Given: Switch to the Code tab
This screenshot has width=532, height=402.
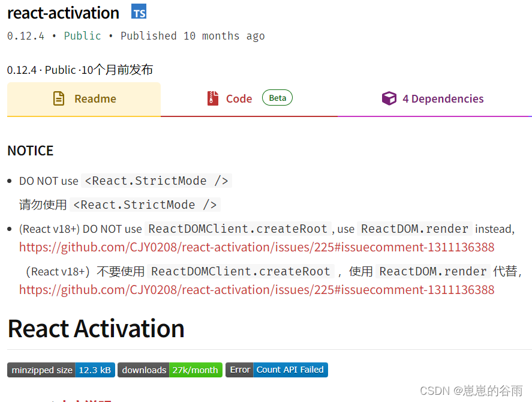Looking at the screenshot, I should click(x=239, y=99).
